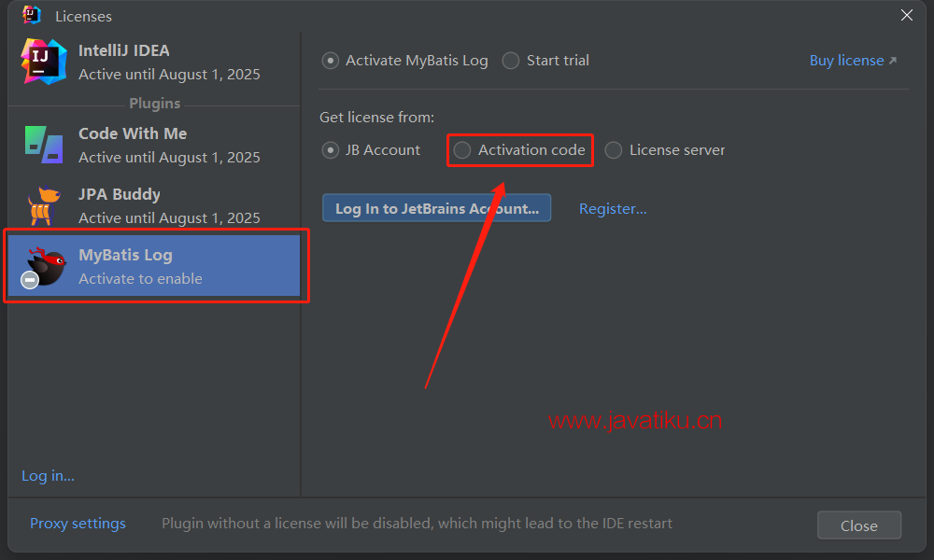Screen dimensions: 934x560
Task: Select the JPA Buddy entry
Action: coord(154,206)
